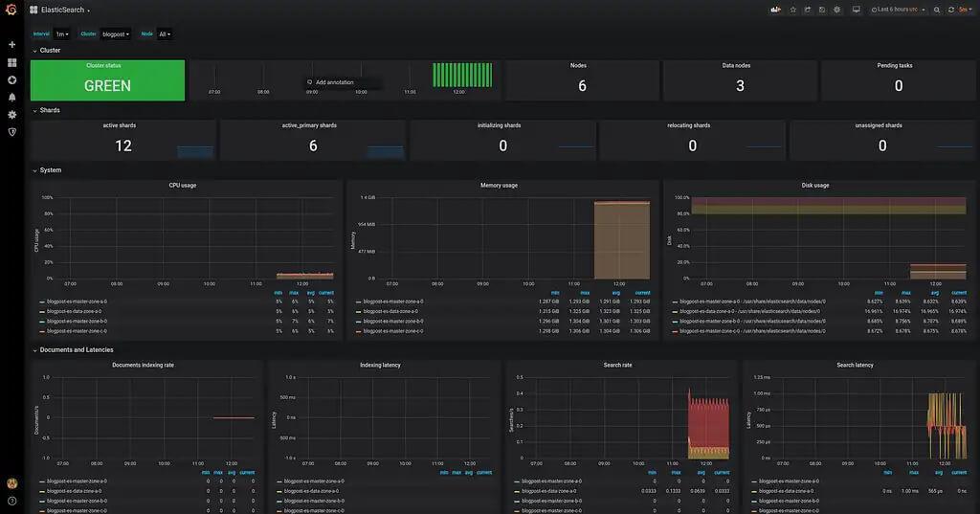Viewport: 980px width, 514px height.
Task: Click the Share dashboard icon
Action: (x=808, y=10)
